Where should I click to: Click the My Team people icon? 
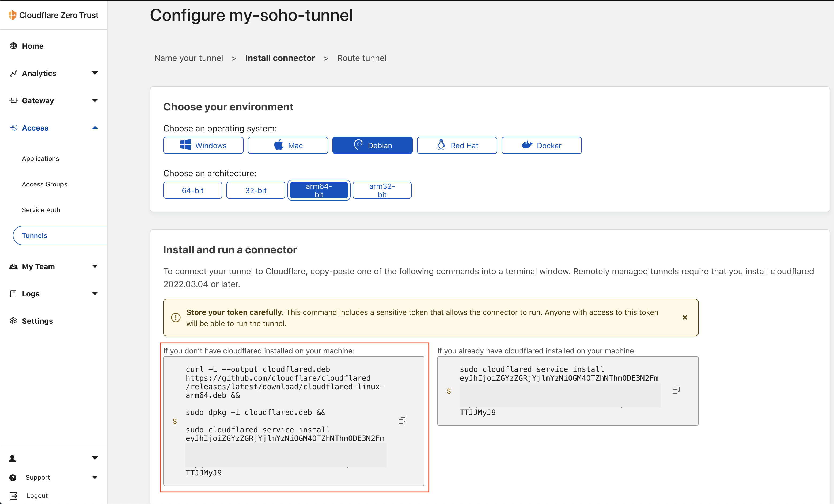point(13,266)
